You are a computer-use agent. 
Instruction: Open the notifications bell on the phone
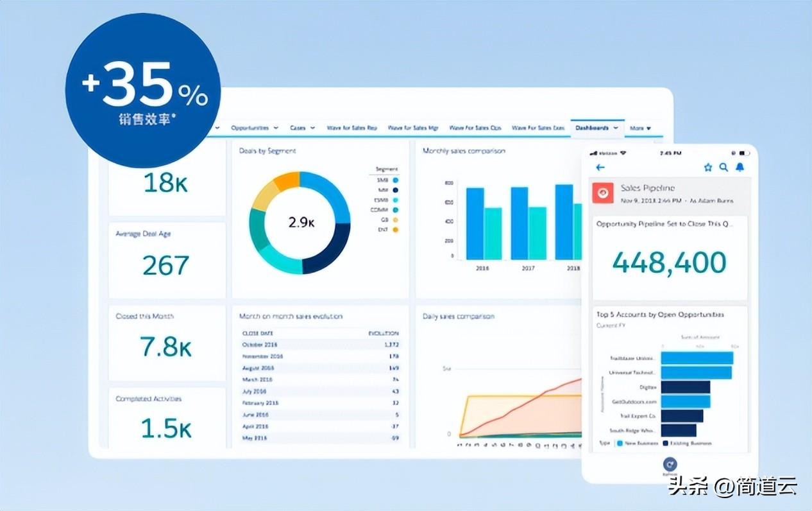coord(740,168)
